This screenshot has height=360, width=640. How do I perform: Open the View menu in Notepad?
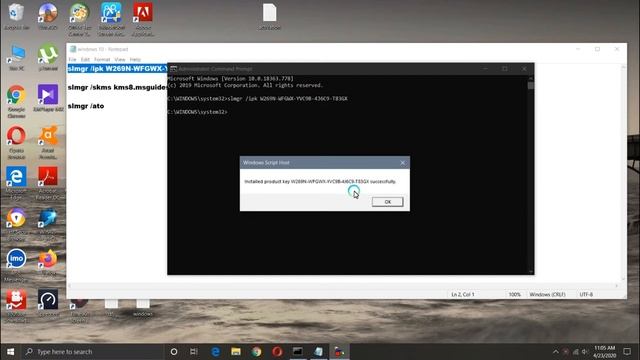tap(120, 60)
